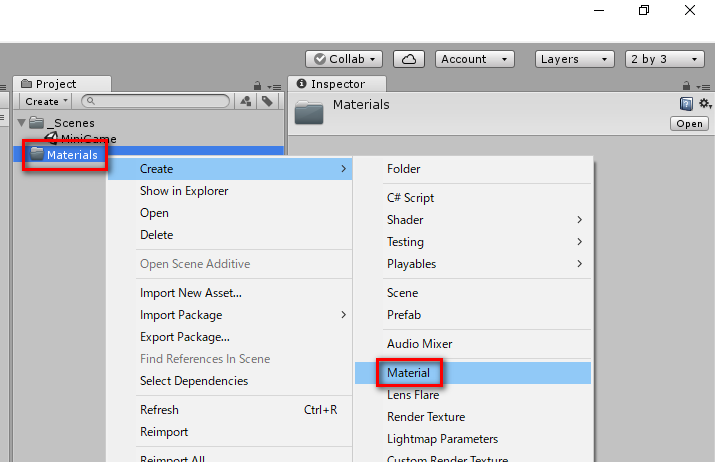This screenshot has height=462, width=715.
Task: Open the Inspector settings gear
Action: coord(705,104)
